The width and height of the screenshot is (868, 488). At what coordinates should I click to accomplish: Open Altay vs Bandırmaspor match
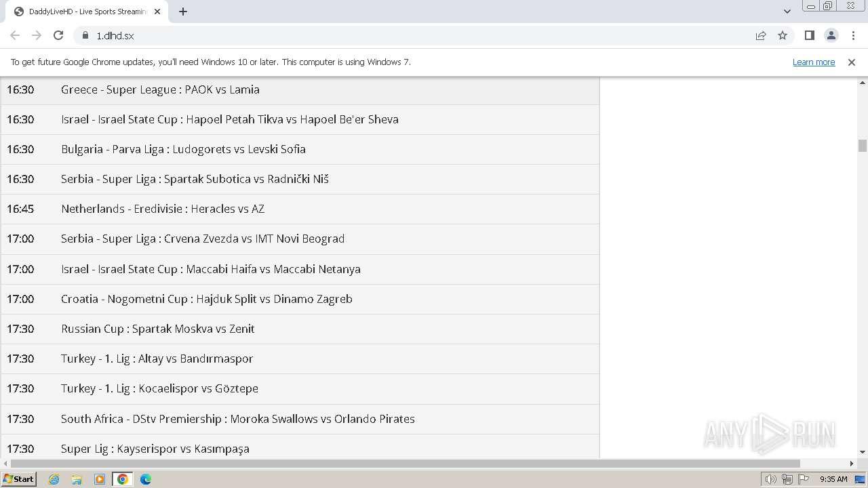pos(157,359)
